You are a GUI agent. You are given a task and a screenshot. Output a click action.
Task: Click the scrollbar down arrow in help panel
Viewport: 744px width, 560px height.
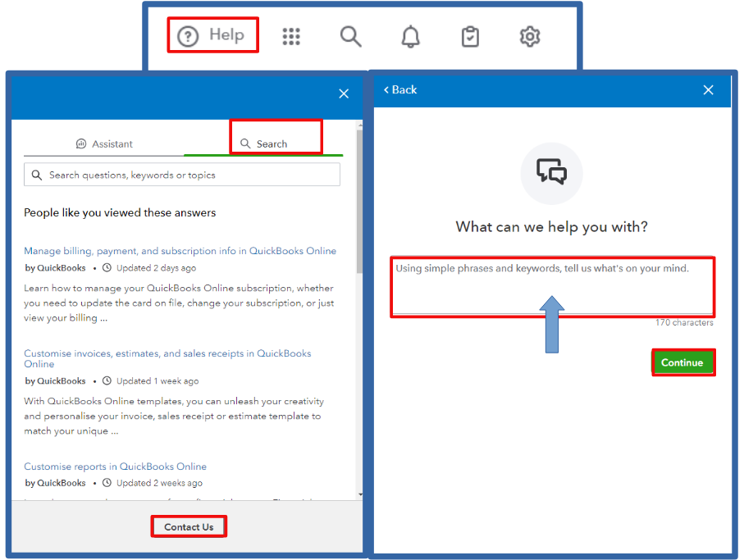point(360,494)
